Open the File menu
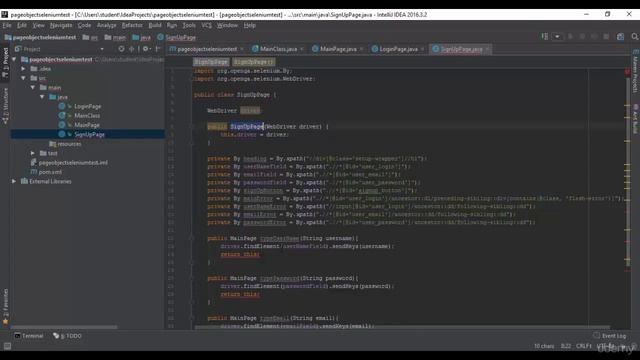The height and width of the screenshot is (360, 640). click(7, 25)
